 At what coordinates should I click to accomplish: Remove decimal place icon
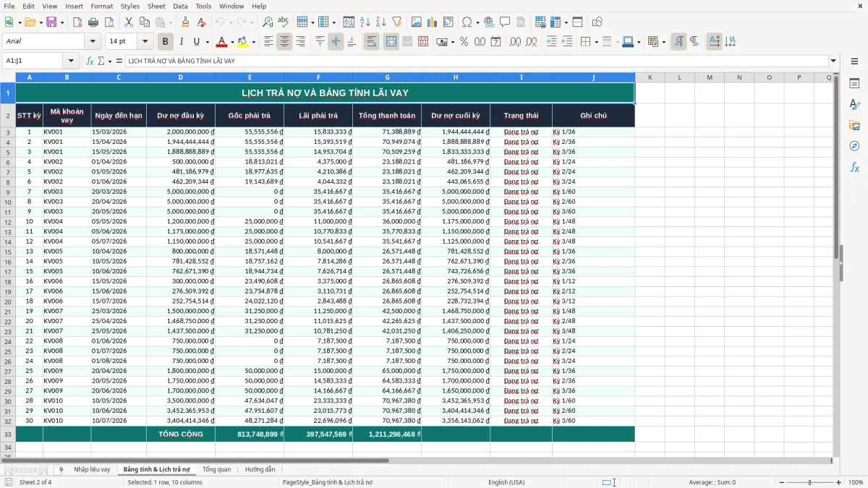pyautogui.click(x=532, y=42)
